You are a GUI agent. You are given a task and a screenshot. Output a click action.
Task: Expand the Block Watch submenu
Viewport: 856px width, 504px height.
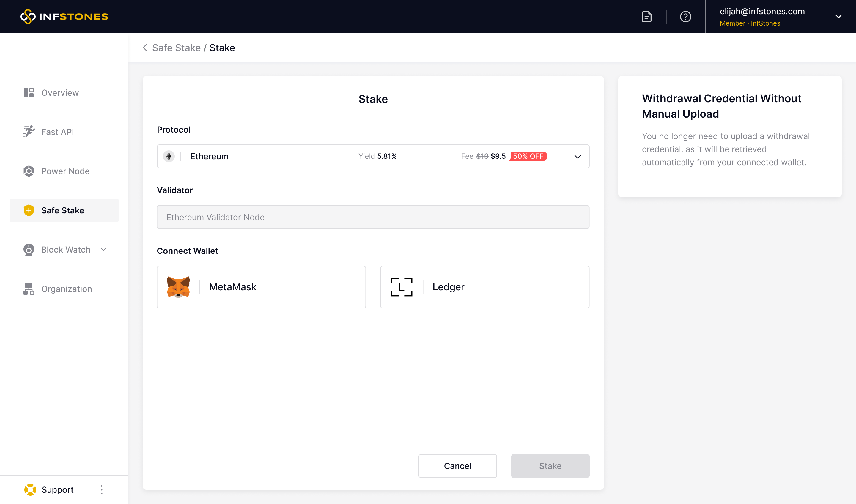(104, 250)
